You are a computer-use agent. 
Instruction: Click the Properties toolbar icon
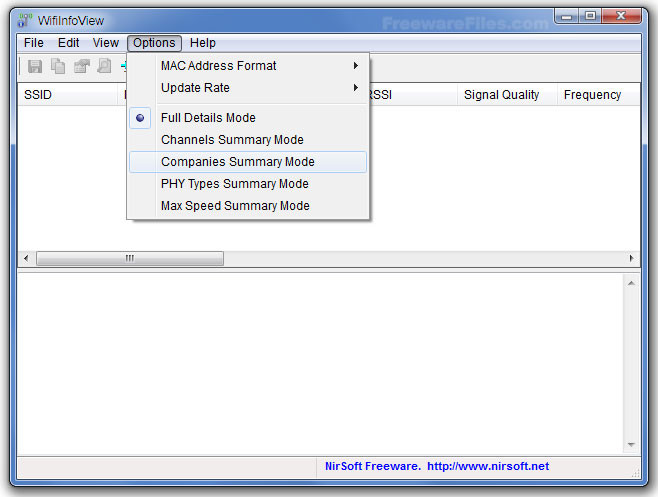(x=81, y=66)
